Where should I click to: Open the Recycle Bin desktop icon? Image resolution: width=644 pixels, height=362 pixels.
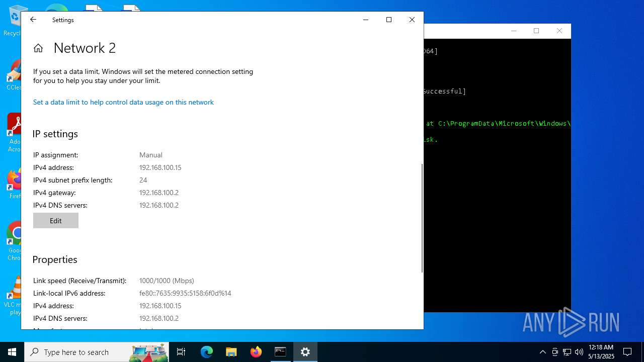pos(13,21)
